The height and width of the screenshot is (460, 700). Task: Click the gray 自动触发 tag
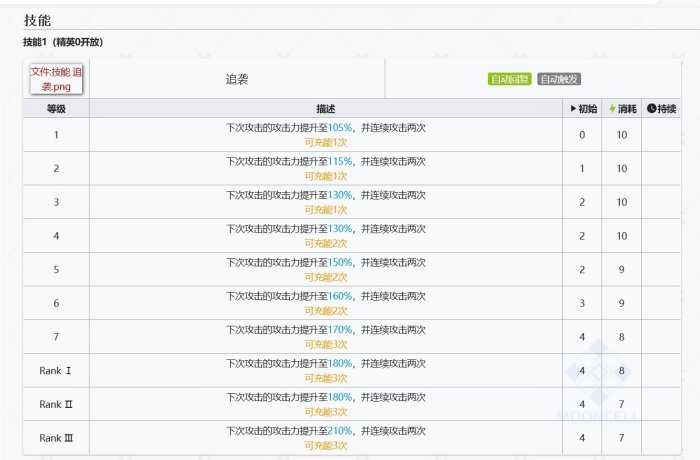click(x=559, y=79)
